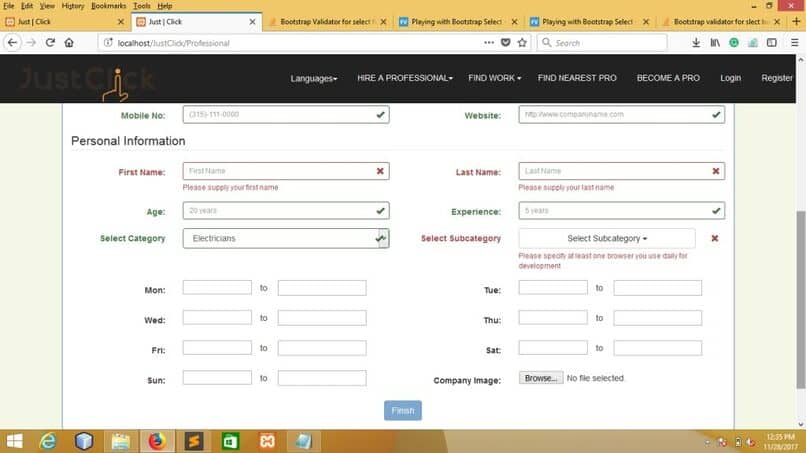Close the active Just | Click tab
806x453 pixels.
(x=252, y=22)
